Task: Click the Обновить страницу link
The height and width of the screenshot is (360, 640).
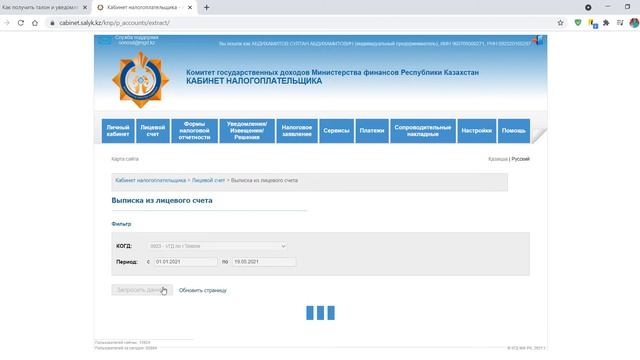Action: (202, 290)
